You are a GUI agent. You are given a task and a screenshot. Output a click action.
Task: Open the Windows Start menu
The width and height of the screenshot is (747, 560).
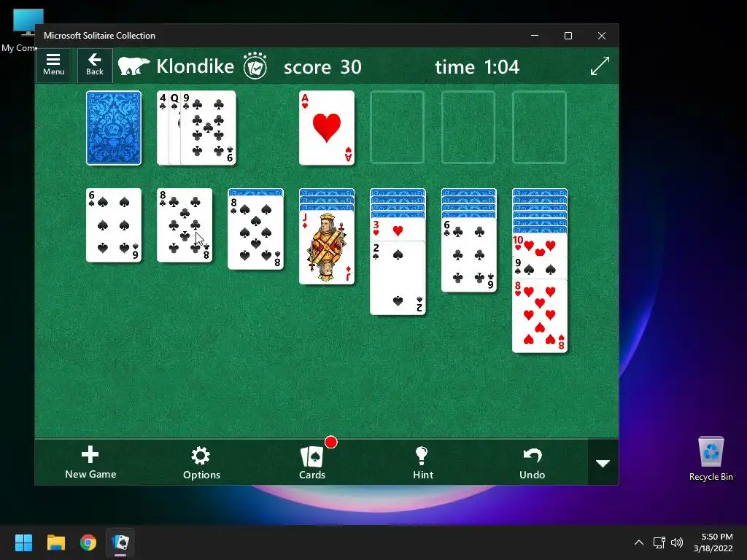pos(23,542)
